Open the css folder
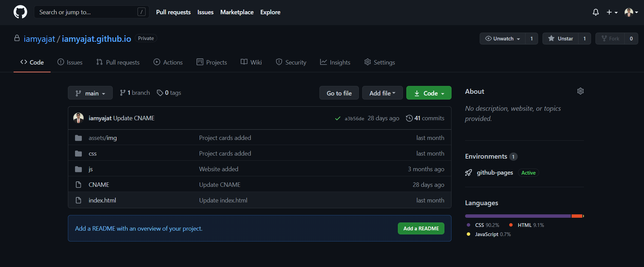644x267 pixels. 93,154
